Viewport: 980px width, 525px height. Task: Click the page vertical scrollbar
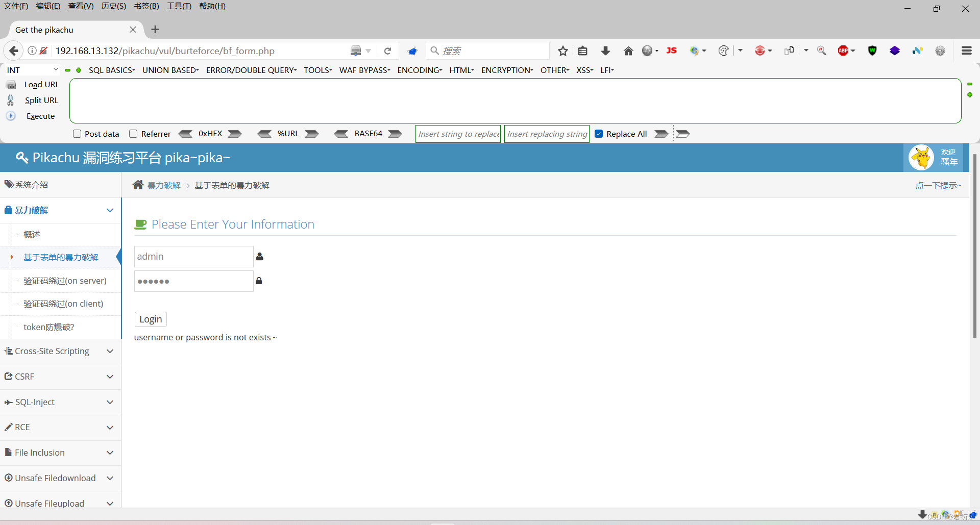coord(974,245)
